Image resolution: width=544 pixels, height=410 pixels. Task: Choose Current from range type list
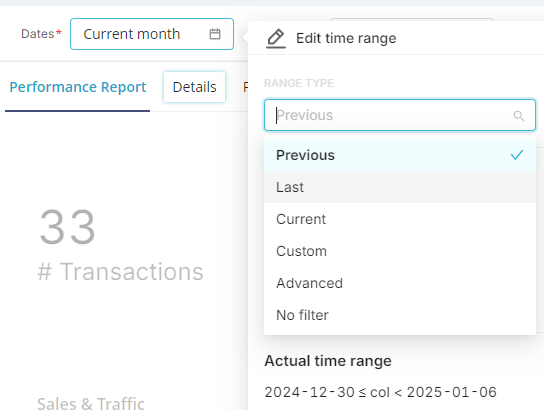400,219
